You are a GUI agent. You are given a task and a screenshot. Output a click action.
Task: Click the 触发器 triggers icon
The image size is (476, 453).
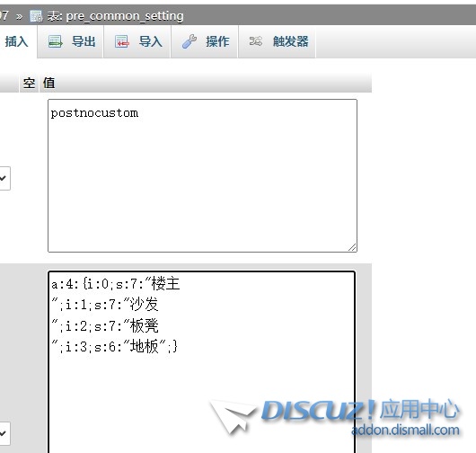point(256,41)
